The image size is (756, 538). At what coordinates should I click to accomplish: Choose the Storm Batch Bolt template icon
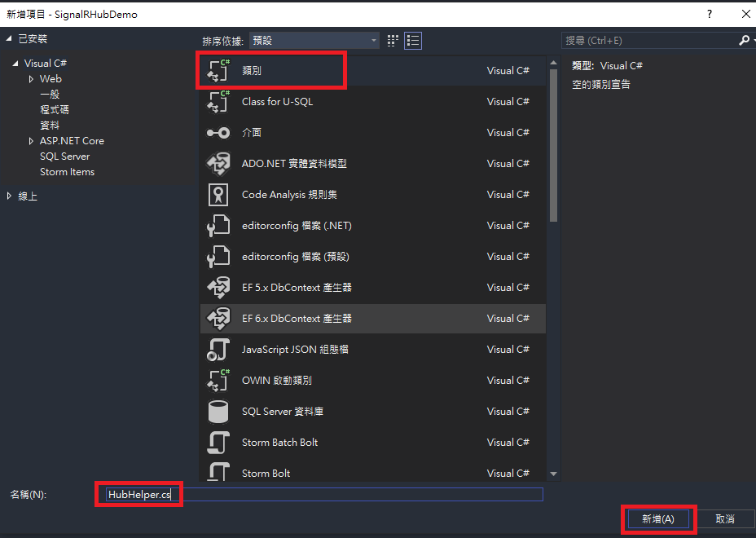tap(217, 442)
